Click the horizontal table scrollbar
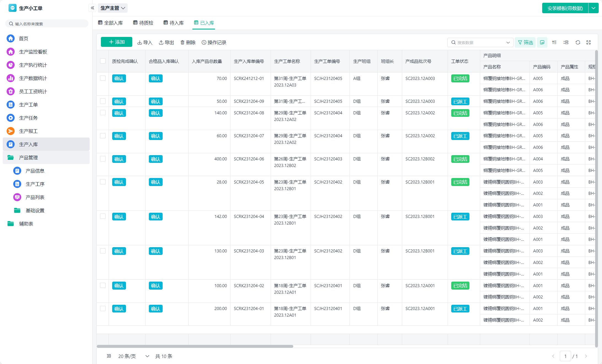This screenshot has width=602, height=364. click(x=195, y=346)
